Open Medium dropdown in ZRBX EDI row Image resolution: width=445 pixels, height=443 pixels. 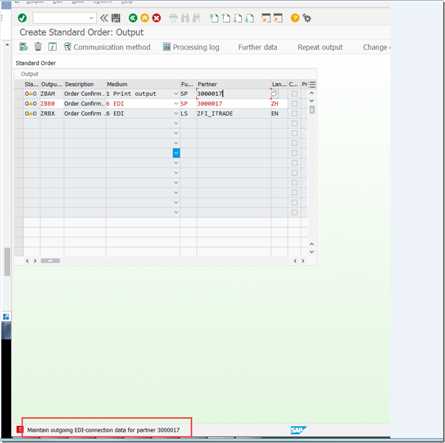coord(176,114)
